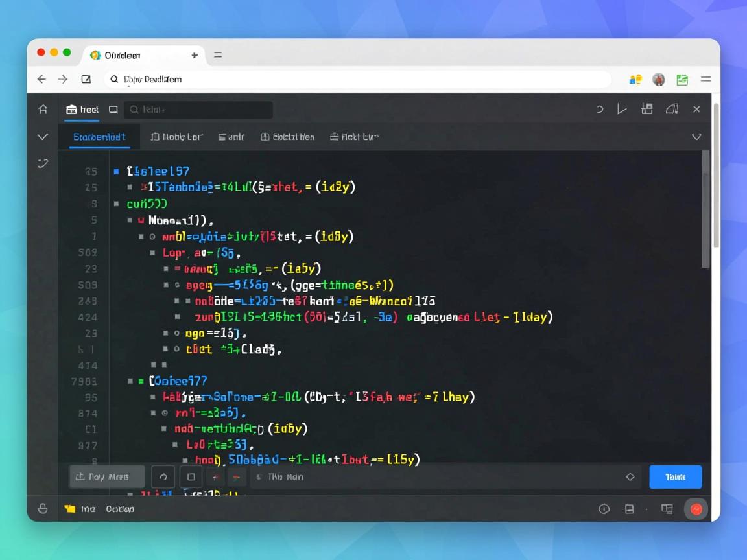Viewport: 747px width, 560px height.
Task: Select the diagonal arrow icon next to undo
Action: point(622,109)
